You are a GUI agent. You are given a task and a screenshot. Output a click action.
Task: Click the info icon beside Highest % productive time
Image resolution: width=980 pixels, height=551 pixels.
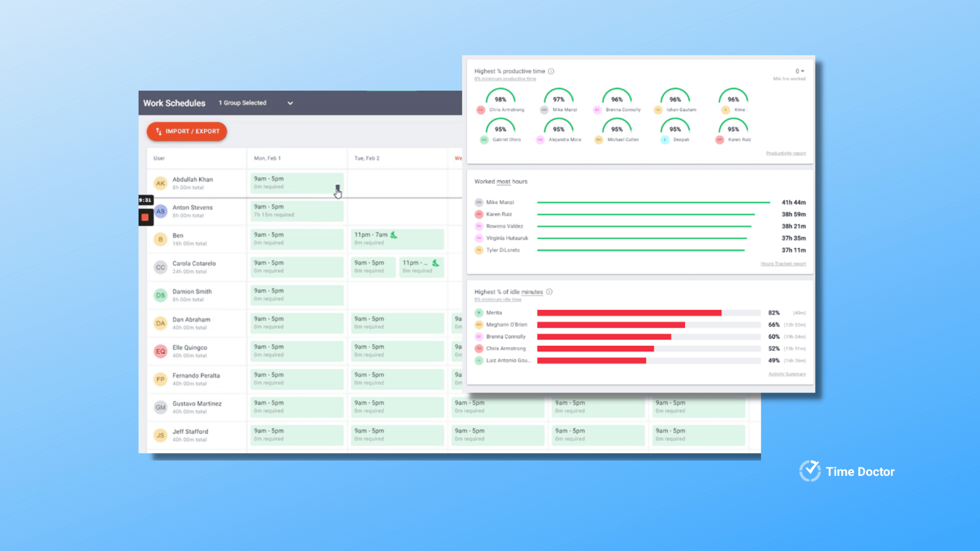click(552, 71)
